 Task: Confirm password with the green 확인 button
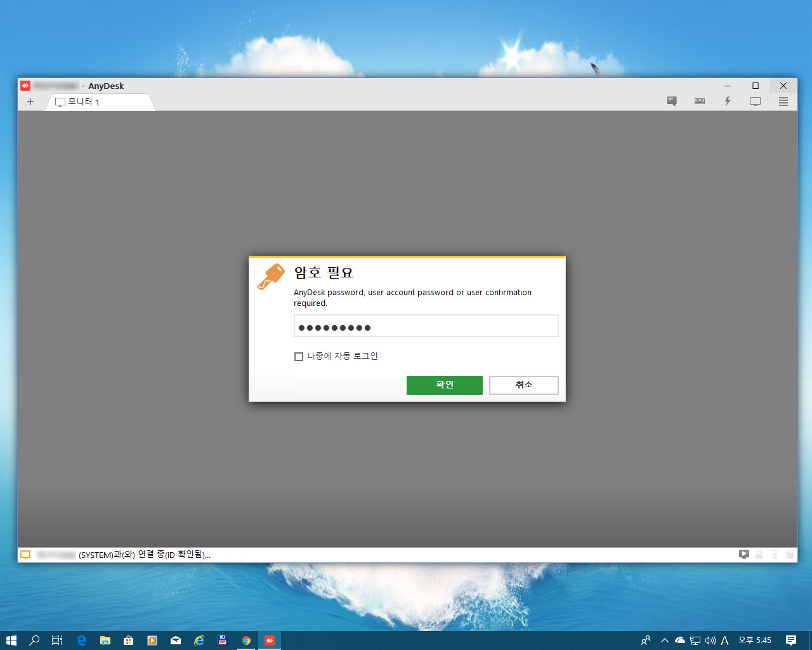pos(444,385)
